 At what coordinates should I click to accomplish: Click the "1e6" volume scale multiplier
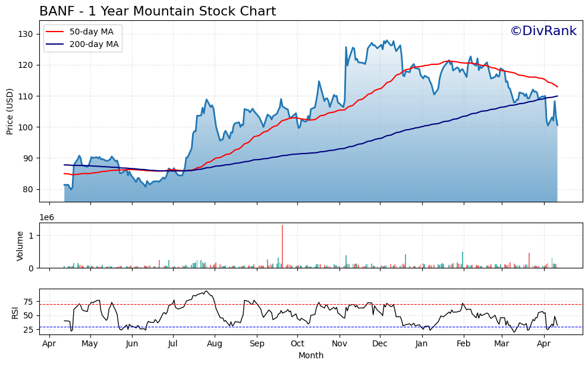point(47,218)
